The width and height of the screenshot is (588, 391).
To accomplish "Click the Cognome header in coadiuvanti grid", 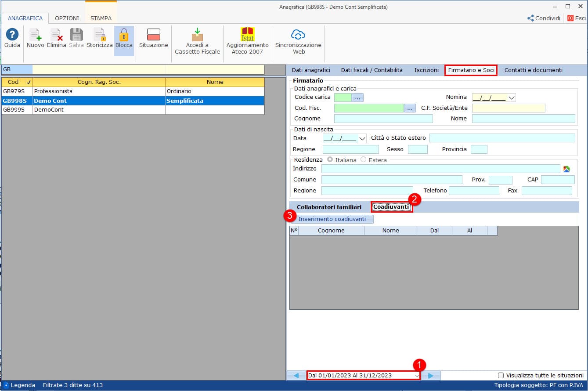I will point(331,231).
